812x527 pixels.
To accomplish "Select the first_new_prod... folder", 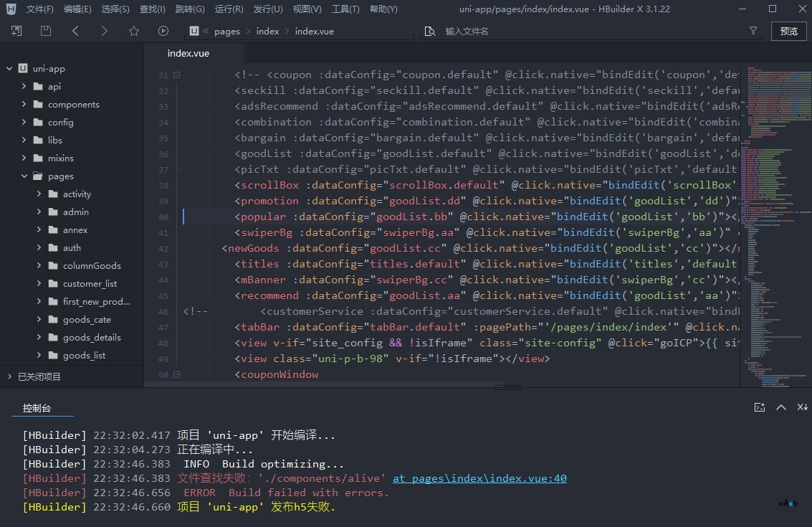I will pos(96,302).
